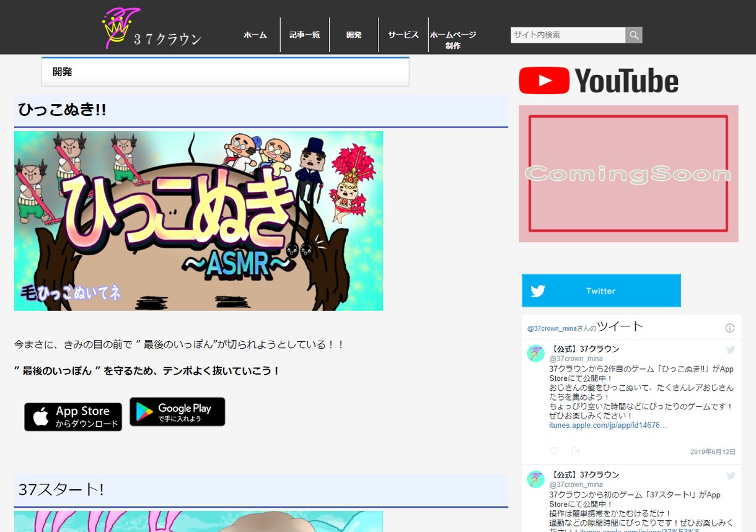
Task: Click the 開発 category header box
Action: pyautogui.click(x=226, y=72)
